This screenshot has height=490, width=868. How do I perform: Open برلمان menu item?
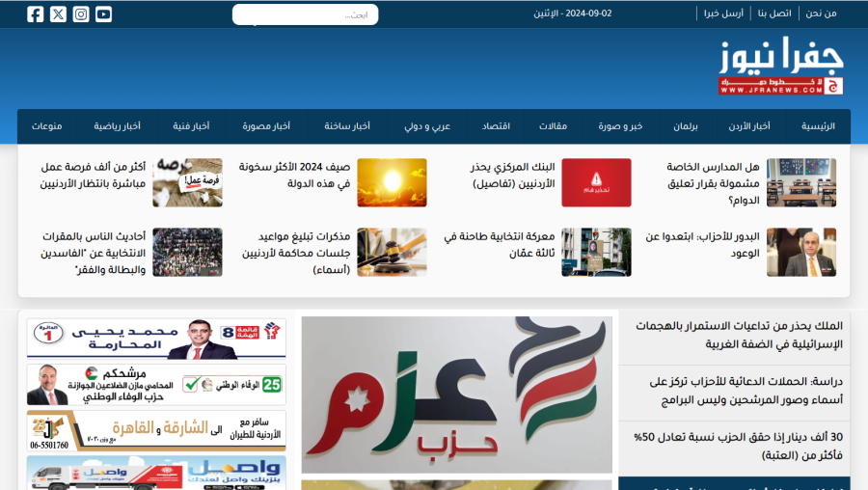point(686,126)
